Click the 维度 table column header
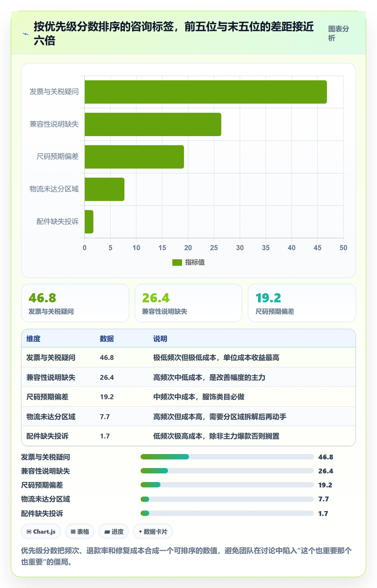Screen dimensions: 377x588 33,339
